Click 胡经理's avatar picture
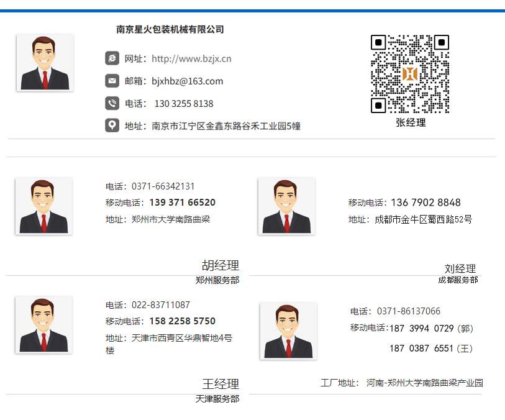 [43, 206]
